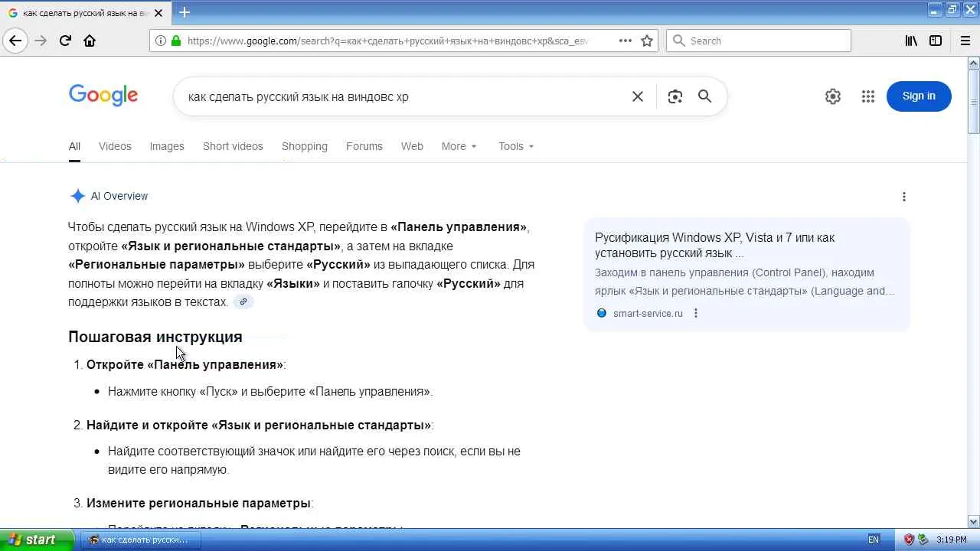Click the source link chip after overview paragraph
Screen dimensions: 980x551
[243, 302]
